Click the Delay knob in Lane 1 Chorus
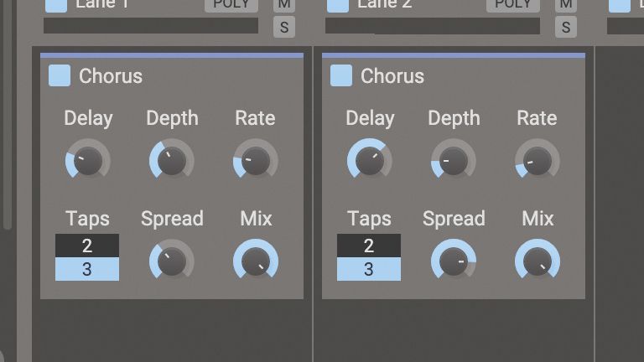This screenshot has height=362, width=644. coord(87,161)
